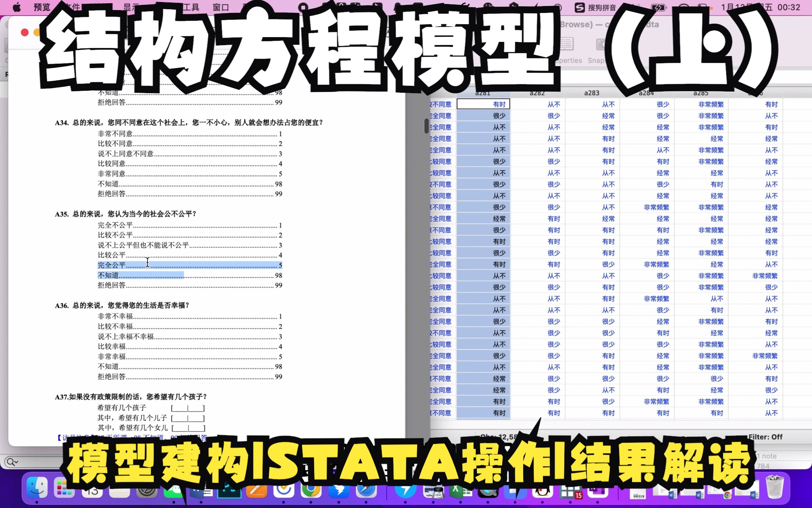
Task: Open Finder from the Dock
Action: (x=37, y=488)
